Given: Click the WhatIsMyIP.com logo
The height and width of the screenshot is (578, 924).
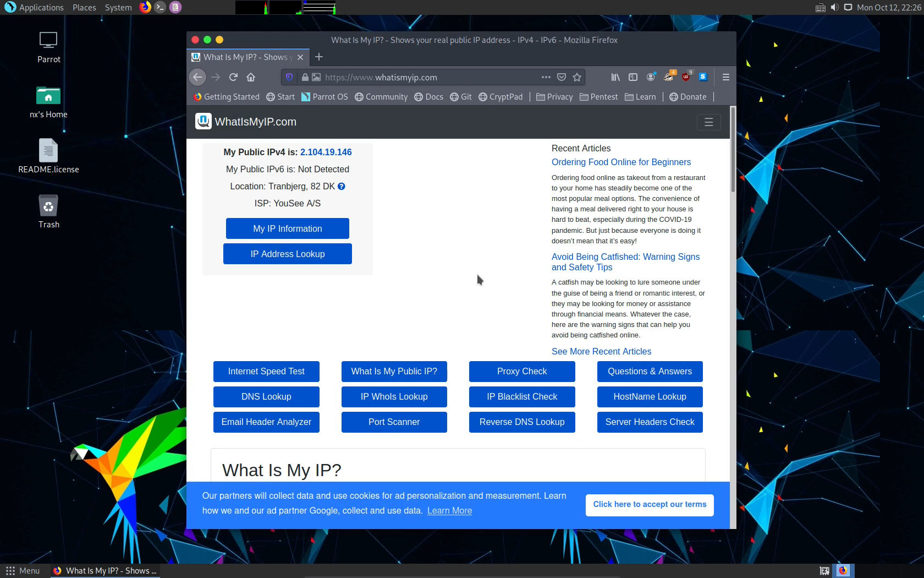Looking at the screenshot, I should [246, 122].
